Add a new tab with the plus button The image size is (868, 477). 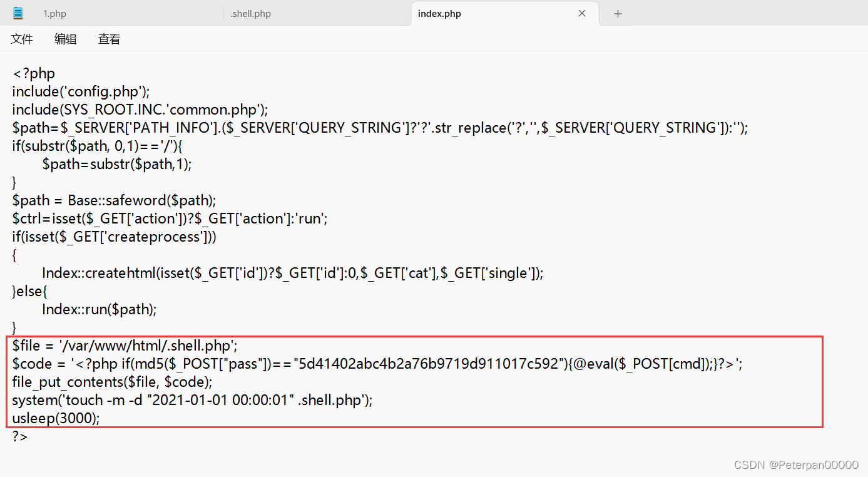point(618,13)
